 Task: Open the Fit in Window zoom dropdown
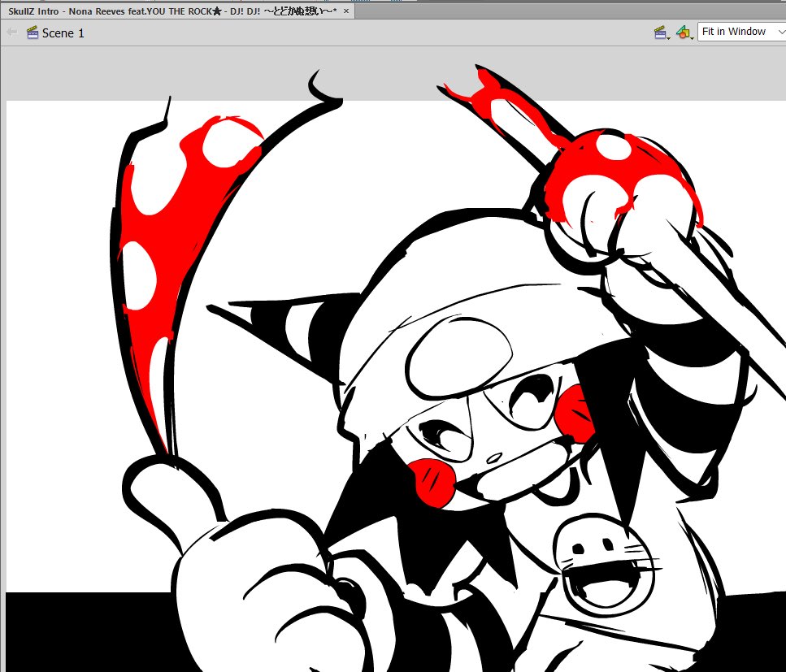(x=741, y=32)
